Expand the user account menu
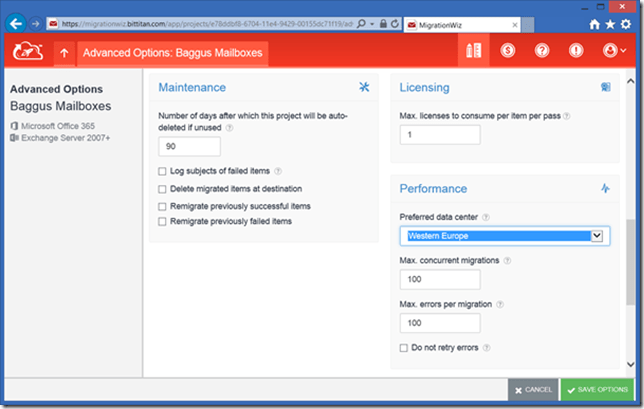644x409 pixels. (x=613, y=51)
